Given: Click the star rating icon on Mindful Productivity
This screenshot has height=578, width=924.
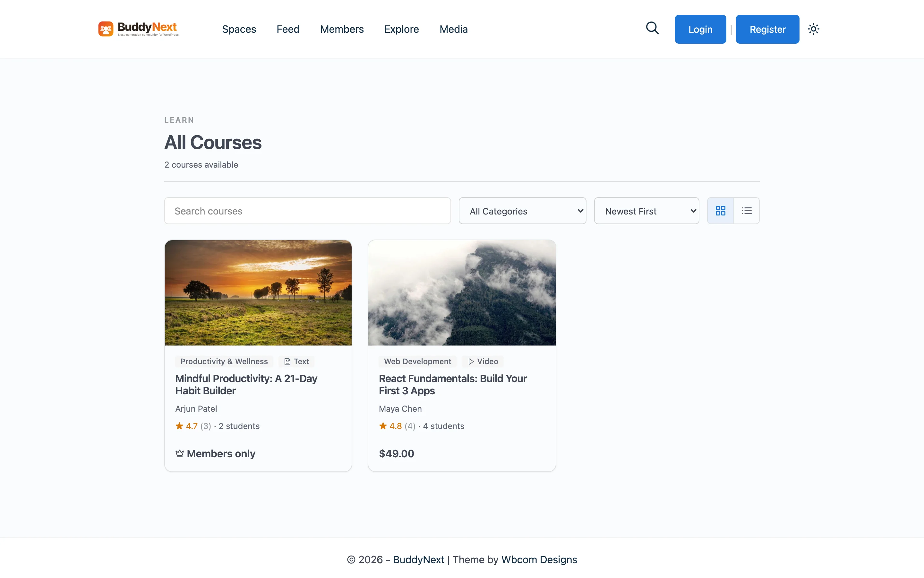Looking at the screenshot, I should pyautogui.click(x=179, y=426).
